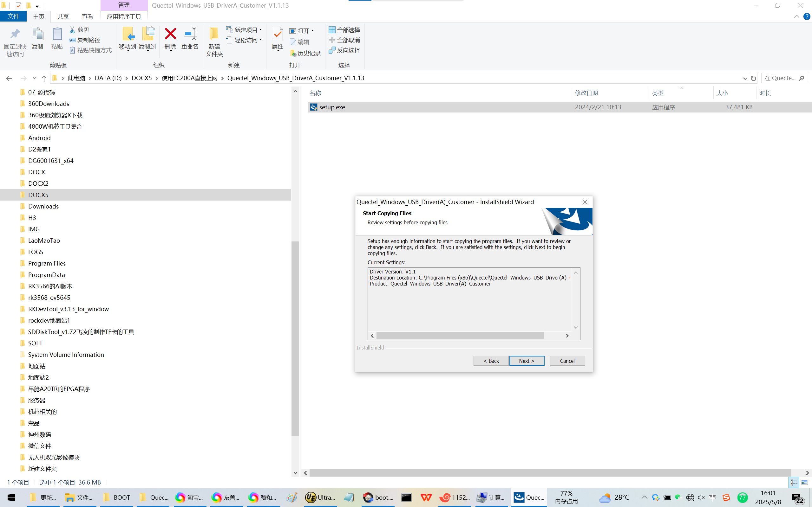Click the New folder (新建文件夹) icon

[214, 34]
